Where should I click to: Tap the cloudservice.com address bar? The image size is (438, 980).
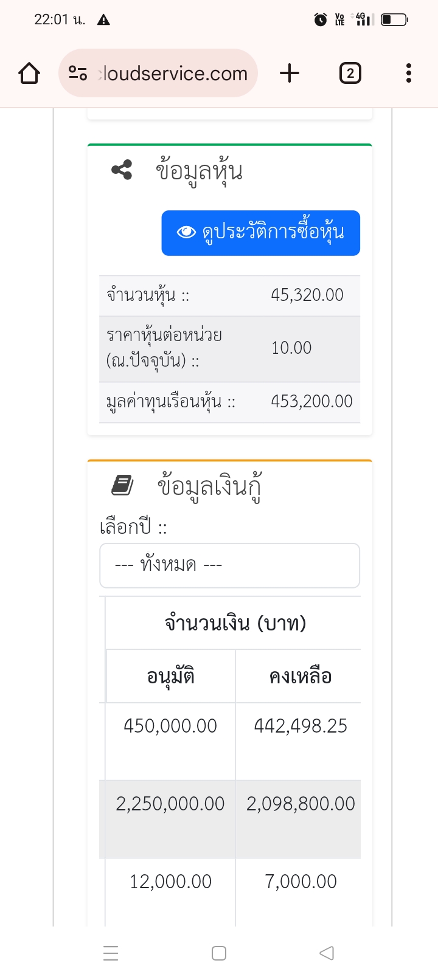[173, 74]
